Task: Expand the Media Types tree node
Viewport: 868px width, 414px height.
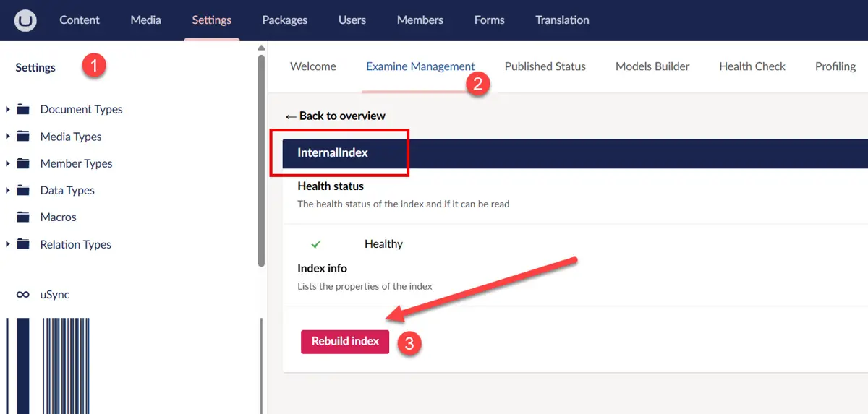Action: pyautogui.click(x=8, y=137)
